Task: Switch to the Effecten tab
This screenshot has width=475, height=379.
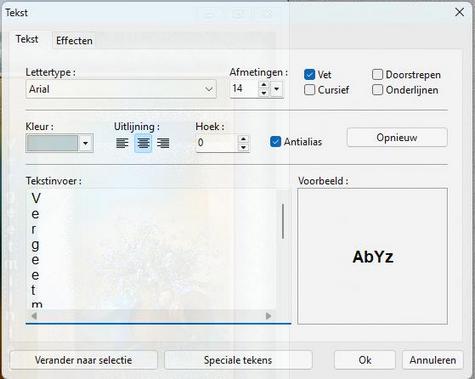Action: [74, 41]
